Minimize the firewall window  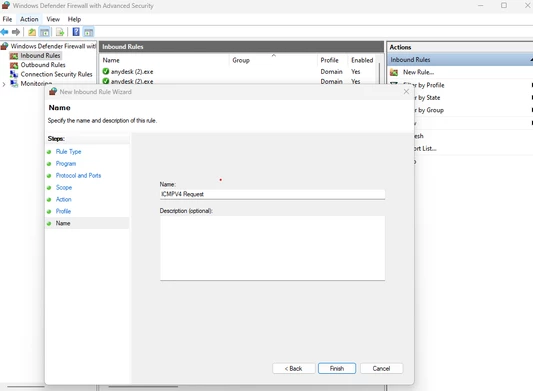tap(480, 5)
